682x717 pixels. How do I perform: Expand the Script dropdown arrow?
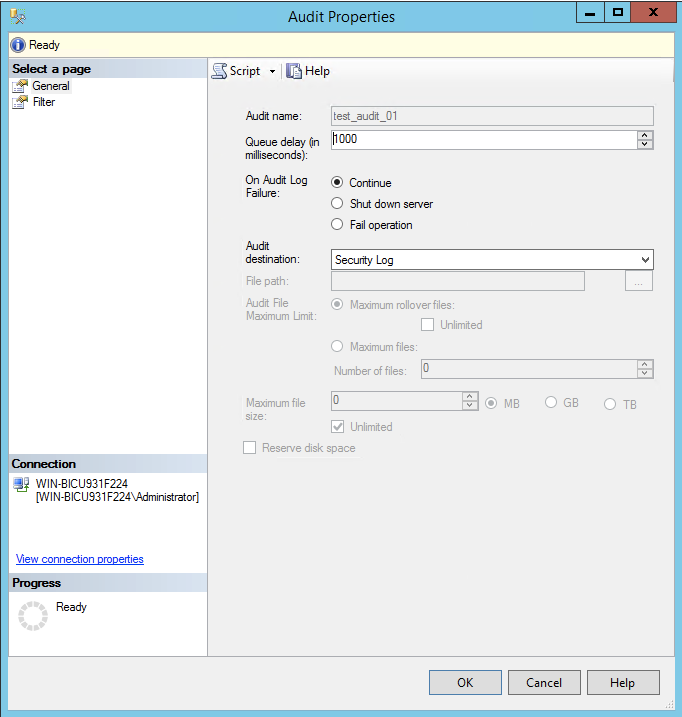pos(272,71)
